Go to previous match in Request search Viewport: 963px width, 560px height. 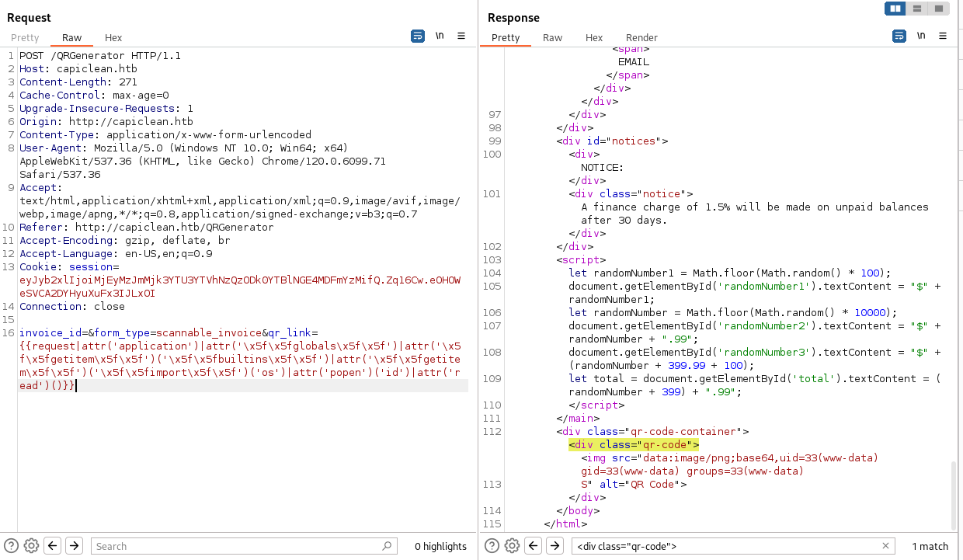pyautogui.click(x=53, y=545)
